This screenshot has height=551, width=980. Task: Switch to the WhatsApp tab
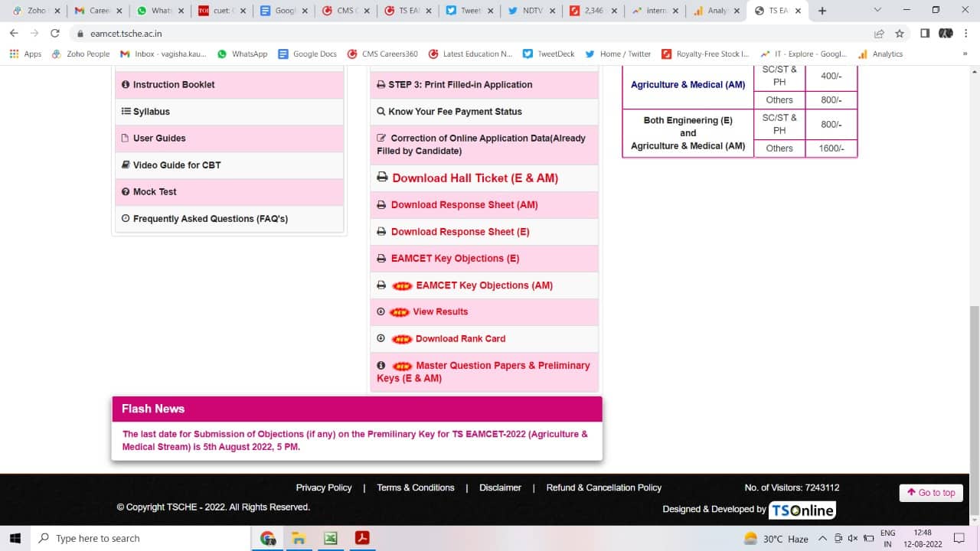click(159, 11)
